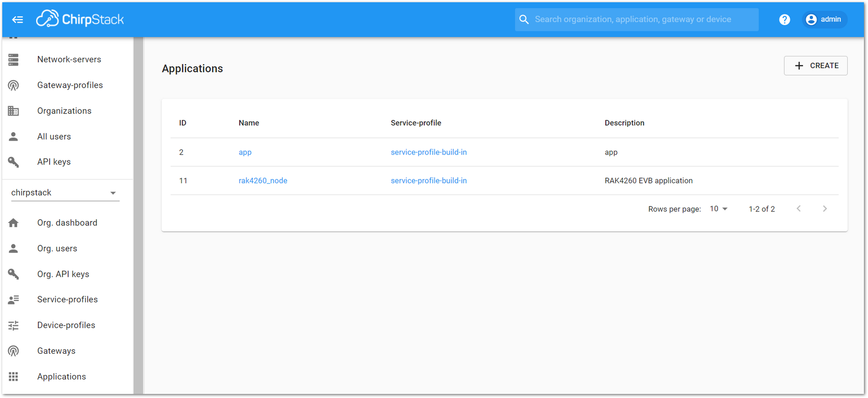
Task: Click the admin user avatar icon
Action: point(811,19)
